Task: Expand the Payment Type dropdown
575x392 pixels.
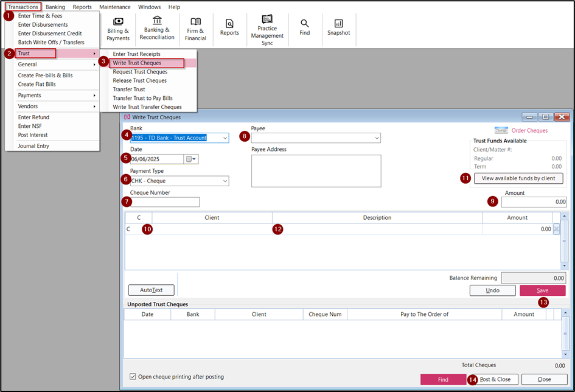Action: [x=225, y=181]
